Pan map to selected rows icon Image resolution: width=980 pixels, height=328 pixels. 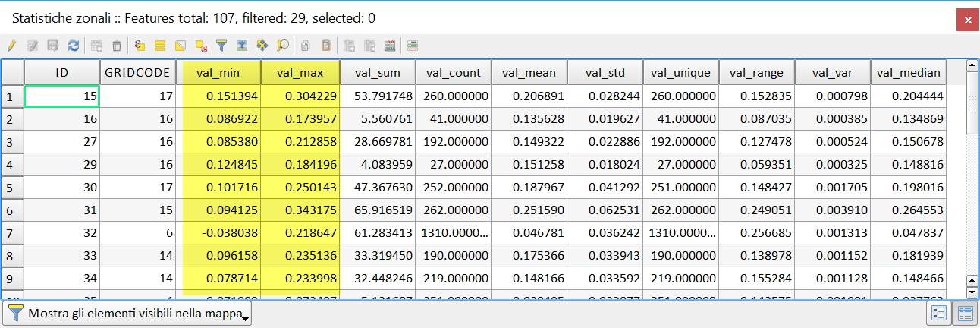pos(262,46)
